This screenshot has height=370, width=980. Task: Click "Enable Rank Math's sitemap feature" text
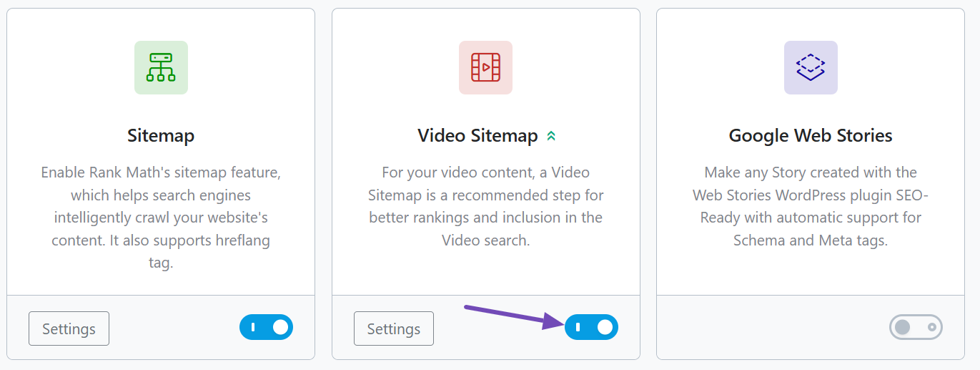pyautogui.click(x=161, y=172)
